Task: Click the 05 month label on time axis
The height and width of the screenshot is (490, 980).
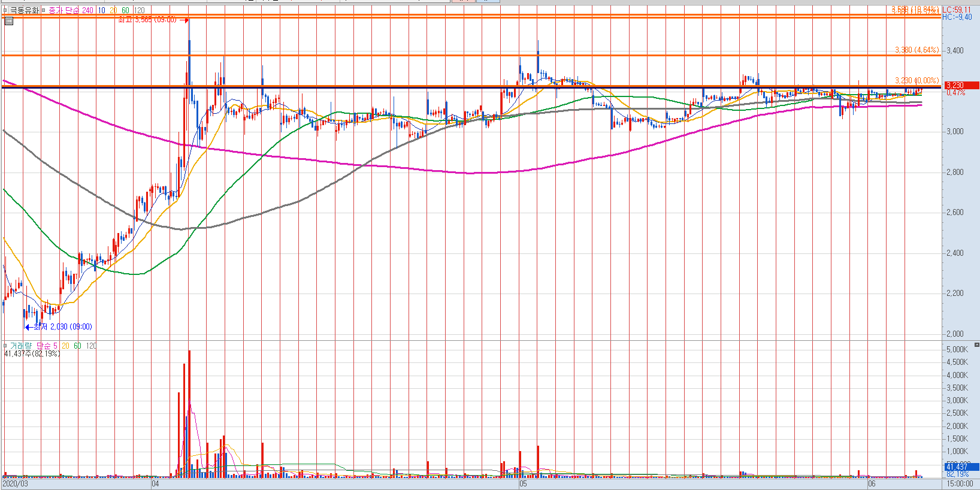Action: [x=523, y=483]
